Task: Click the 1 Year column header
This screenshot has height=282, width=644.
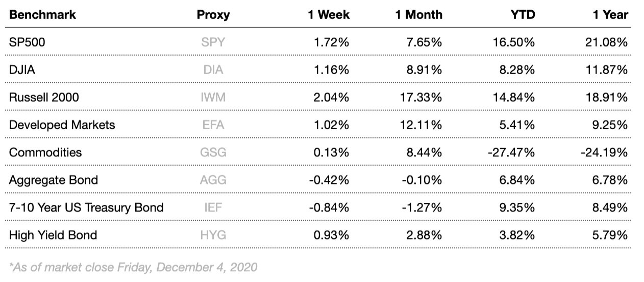Action: click(610, 15)
